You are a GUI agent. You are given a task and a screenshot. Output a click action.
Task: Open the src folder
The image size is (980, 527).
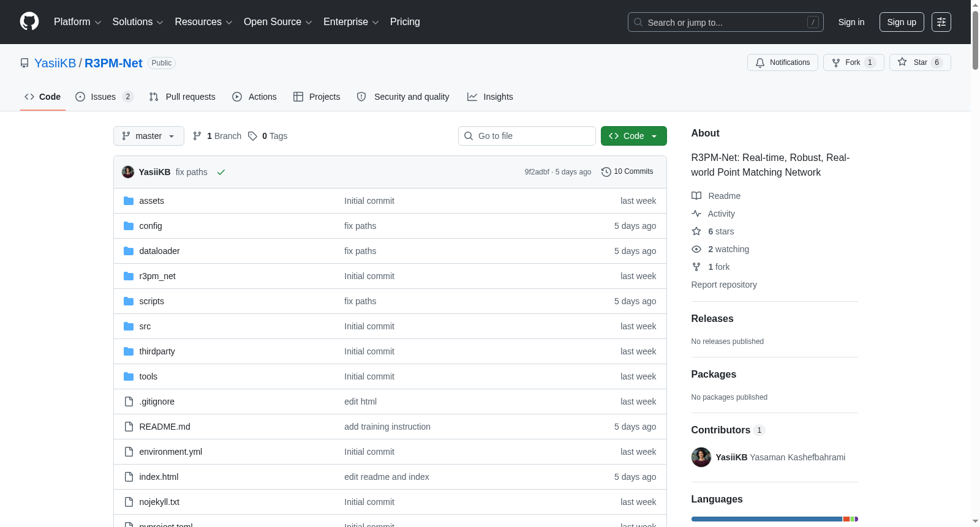145,326
